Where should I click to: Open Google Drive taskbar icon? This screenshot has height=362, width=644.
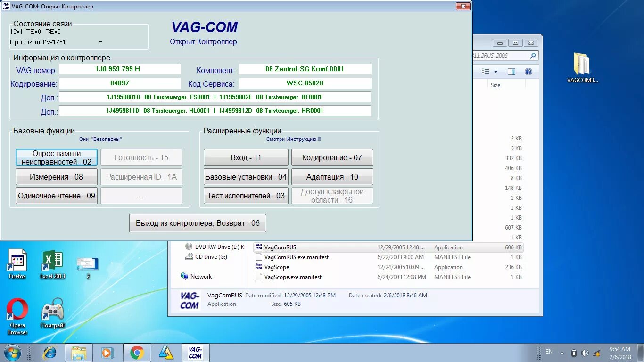[166, 353]
